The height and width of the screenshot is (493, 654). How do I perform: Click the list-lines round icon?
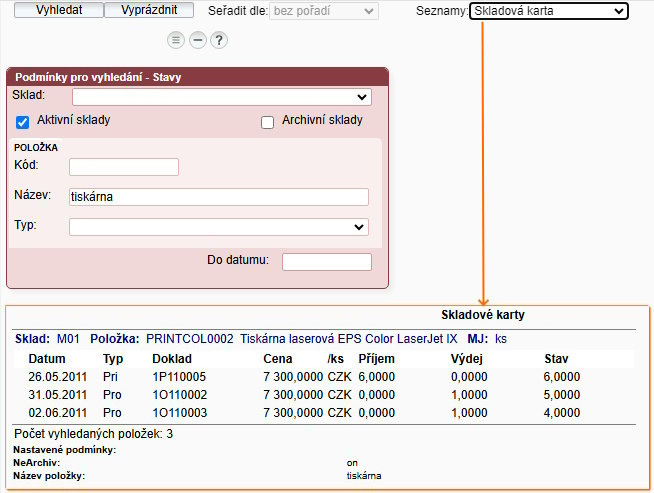(176, 40)
